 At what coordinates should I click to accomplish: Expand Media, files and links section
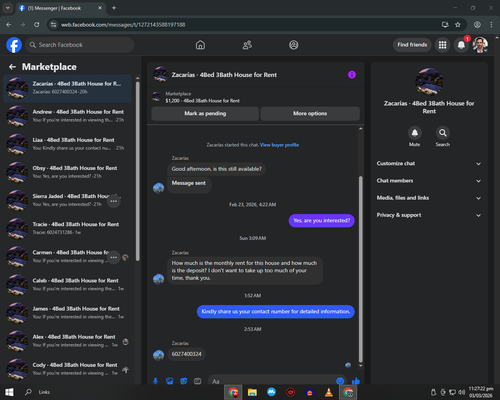tap(429, 198)
